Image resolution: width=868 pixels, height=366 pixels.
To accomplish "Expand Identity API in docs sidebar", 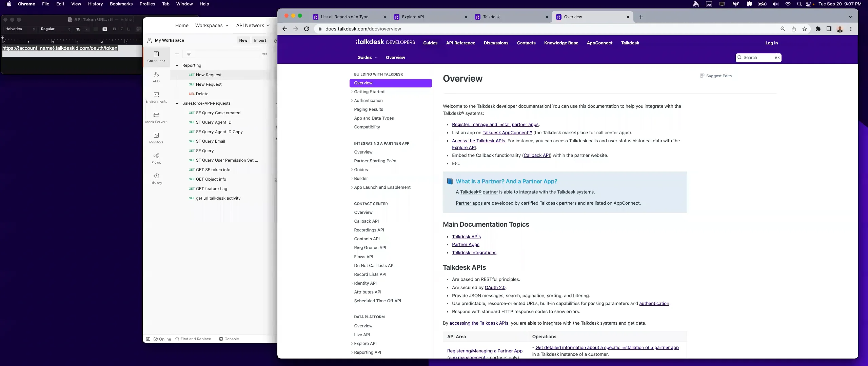I will click(x=352, y=283).
